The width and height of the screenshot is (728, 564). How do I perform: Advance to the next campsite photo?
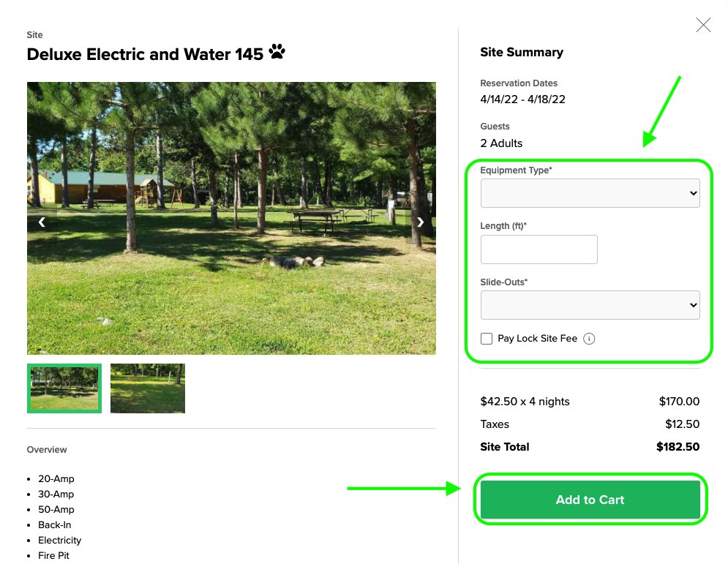[x=421, y=222]
